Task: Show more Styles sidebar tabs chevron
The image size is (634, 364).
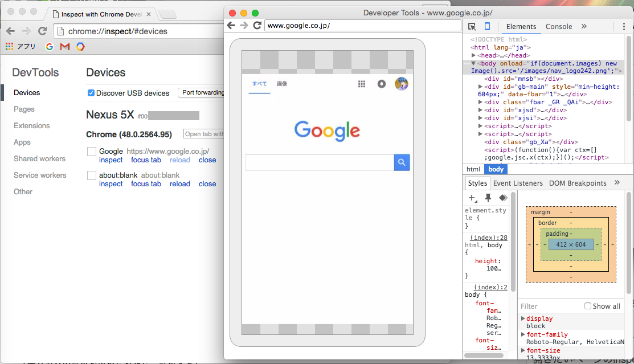Action: [x=617, y=182]
